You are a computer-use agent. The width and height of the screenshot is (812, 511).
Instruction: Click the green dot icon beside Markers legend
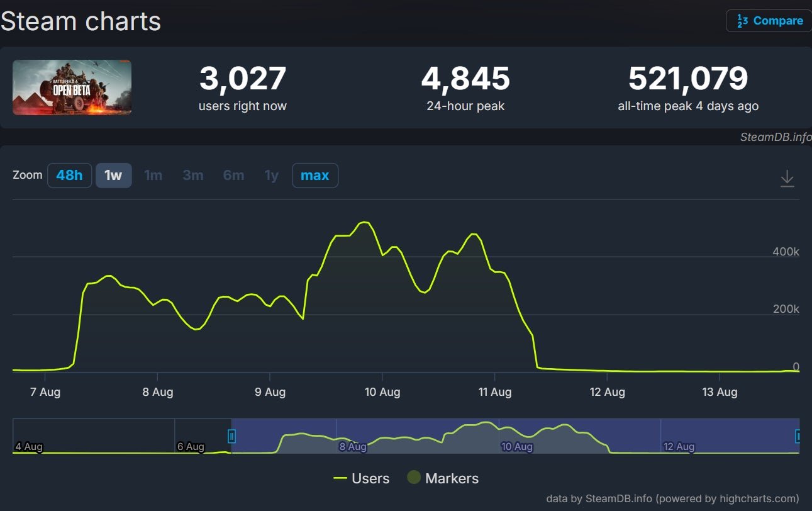(414, 478)
